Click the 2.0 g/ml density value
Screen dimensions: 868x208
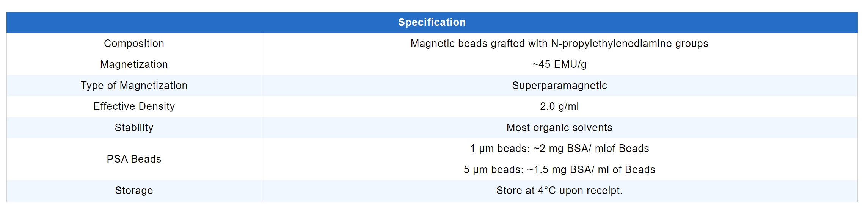(x=559, y=106)
